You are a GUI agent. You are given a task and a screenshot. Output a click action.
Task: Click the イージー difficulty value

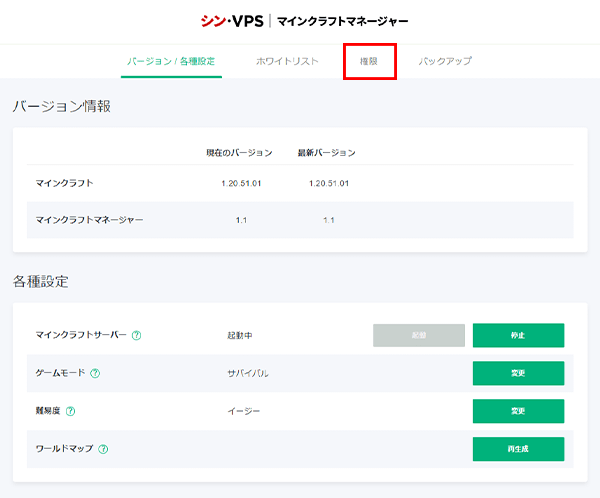click(244, 411)
